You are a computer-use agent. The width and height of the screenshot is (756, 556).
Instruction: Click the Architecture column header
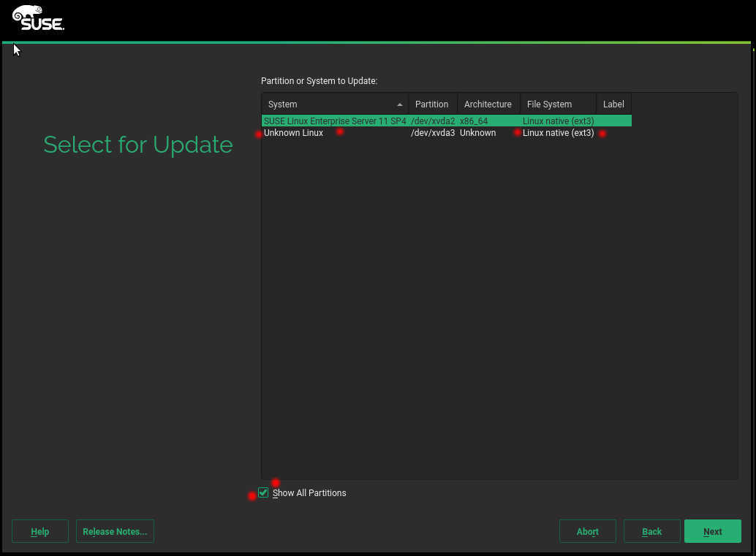click(x=488, y=104)
